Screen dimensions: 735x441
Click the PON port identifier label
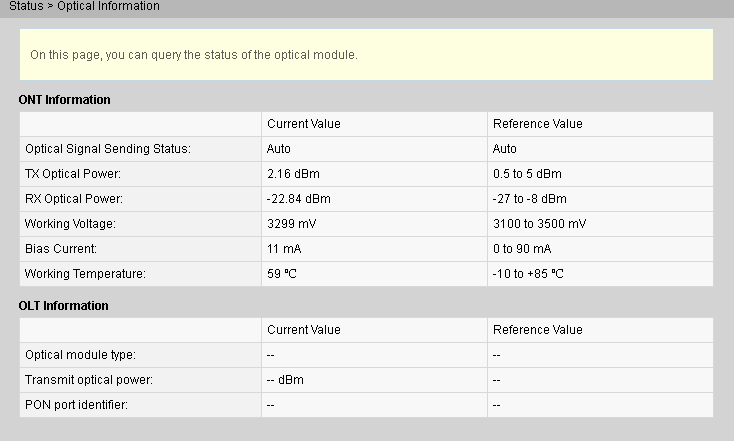click(77, 405)
